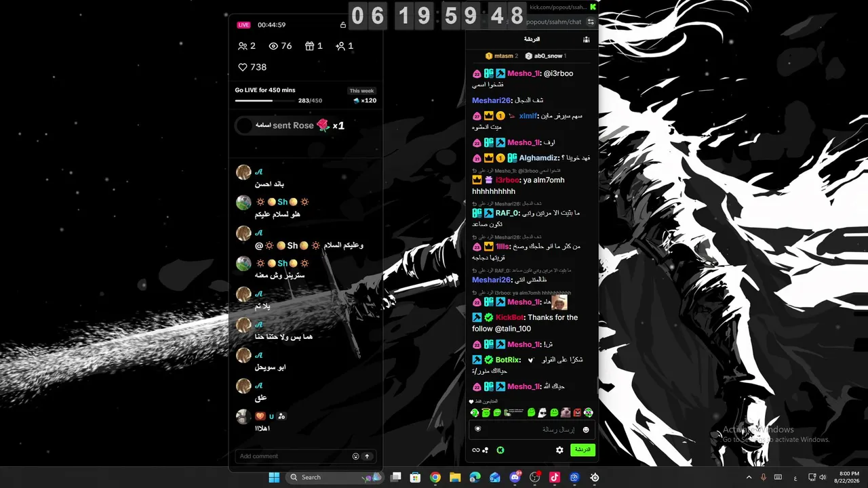Click the image thumbnail in Mesho_1l's message
The height and width of the screenshot is (488, 868).
pos(559,302)
